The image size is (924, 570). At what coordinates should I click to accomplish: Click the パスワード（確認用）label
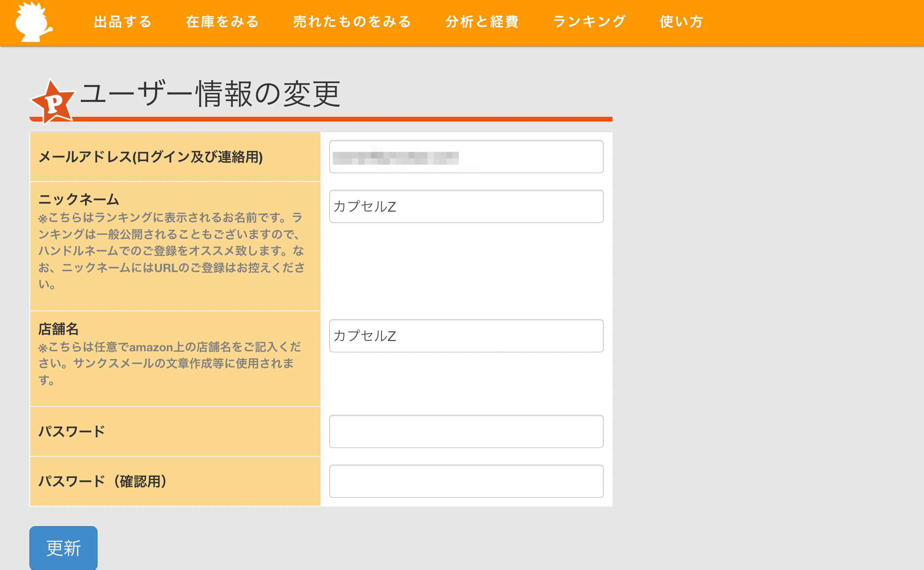(x=103, y=481)
